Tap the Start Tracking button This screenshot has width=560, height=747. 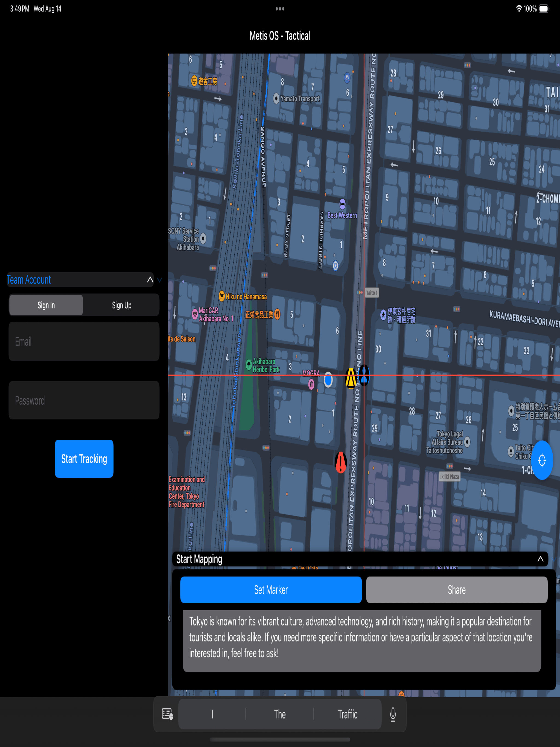click(84, 459)
